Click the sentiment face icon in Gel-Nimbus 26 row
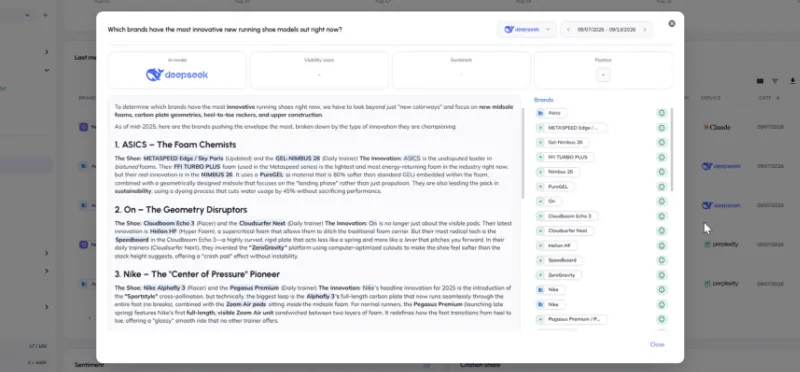This screenshot has width=800, height=372. [x=662, y=142]
